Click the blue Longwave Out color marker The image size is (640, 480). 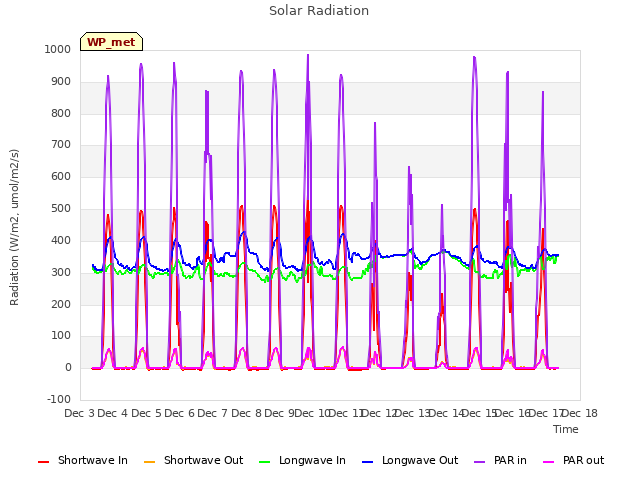[x=368, y=462]
